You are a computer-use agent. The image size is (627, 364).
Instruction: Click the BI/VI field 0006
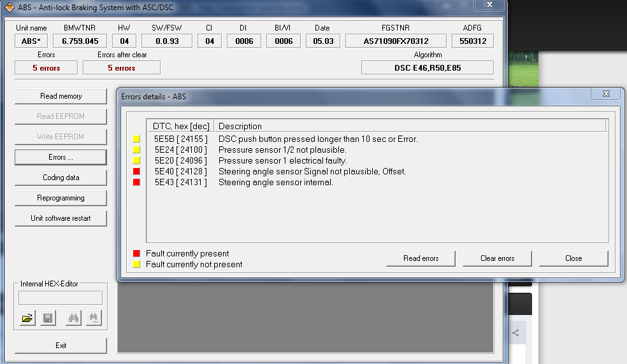pos(284,41)
